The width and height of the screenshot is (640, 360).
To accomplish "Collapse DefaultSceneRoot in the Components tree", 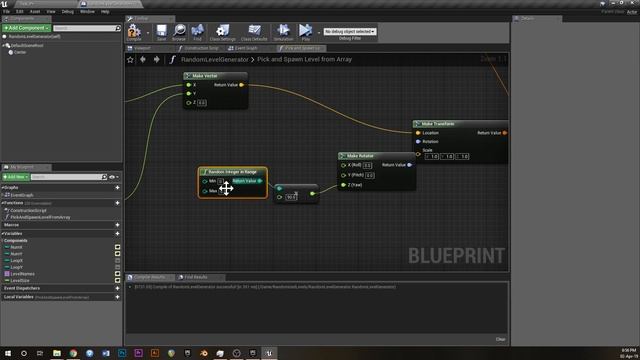I will (3, 46).
